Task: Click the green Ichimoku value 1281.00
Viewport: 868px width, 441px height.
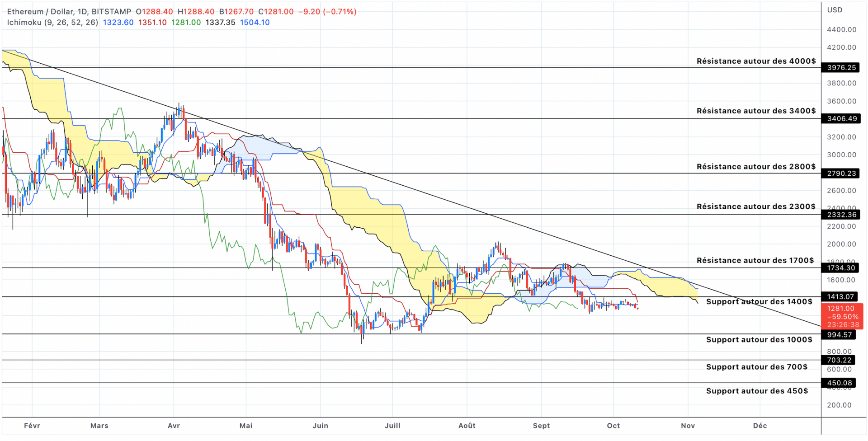Action: [186, 23]
